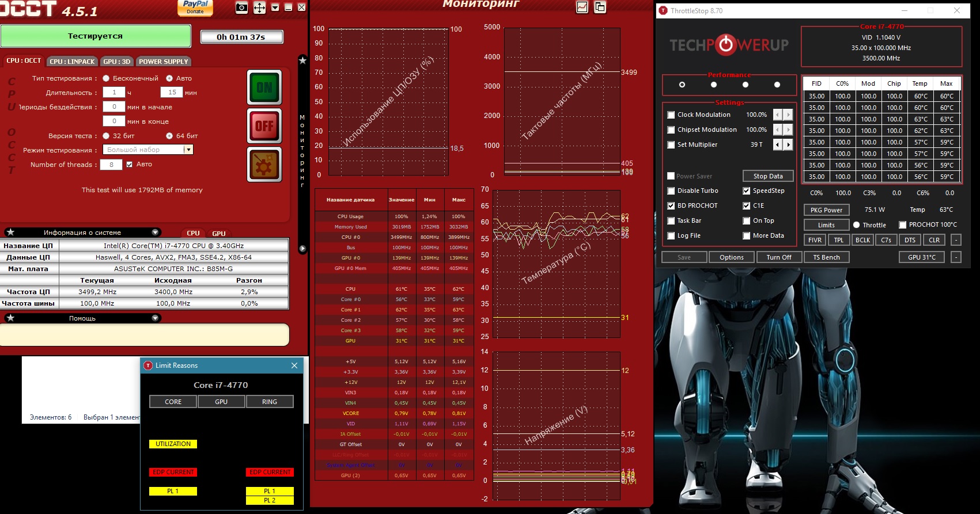Viewport: 980px width, 514px height.
Task: Switch to the CPU:LINPACK tab
Action: tap(72, 61)
